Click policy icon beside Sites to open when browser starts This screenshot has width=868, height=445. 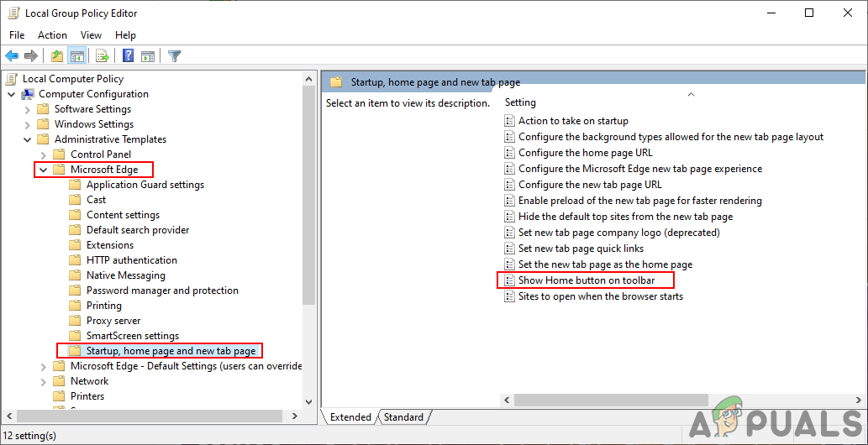pyautogui.click(x=509, y=296)
